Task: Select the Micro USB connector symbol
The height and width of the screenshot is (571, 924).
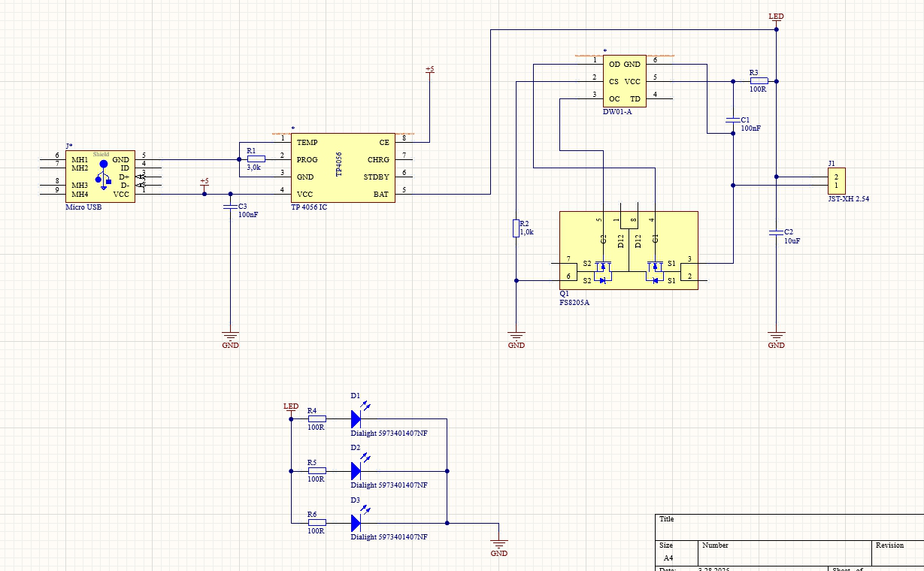Action: [x=101, y=177]
